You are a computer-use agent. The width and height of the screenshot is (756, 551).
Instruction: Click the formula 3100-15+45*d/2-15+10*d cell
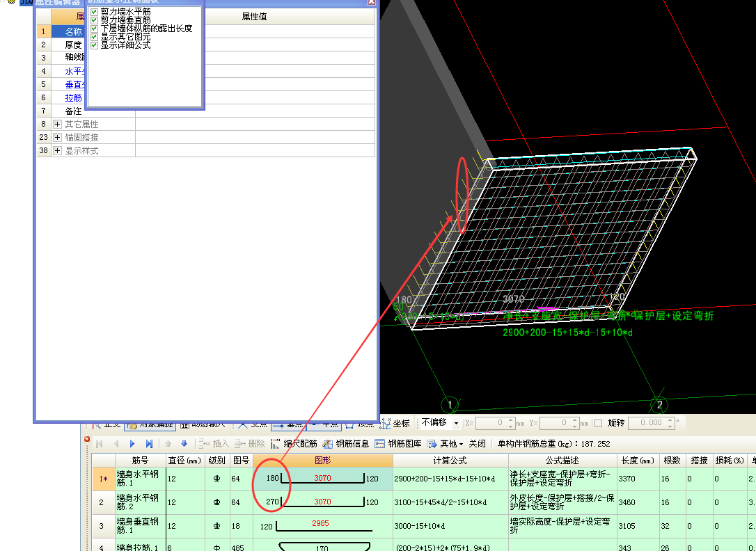450,502
